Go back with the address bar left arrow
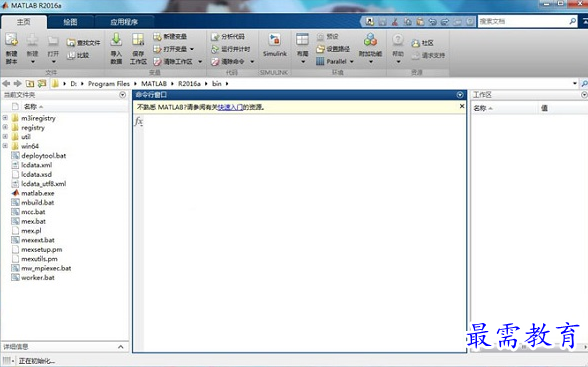This screenshot has height=367, width=588. point(6,83)
